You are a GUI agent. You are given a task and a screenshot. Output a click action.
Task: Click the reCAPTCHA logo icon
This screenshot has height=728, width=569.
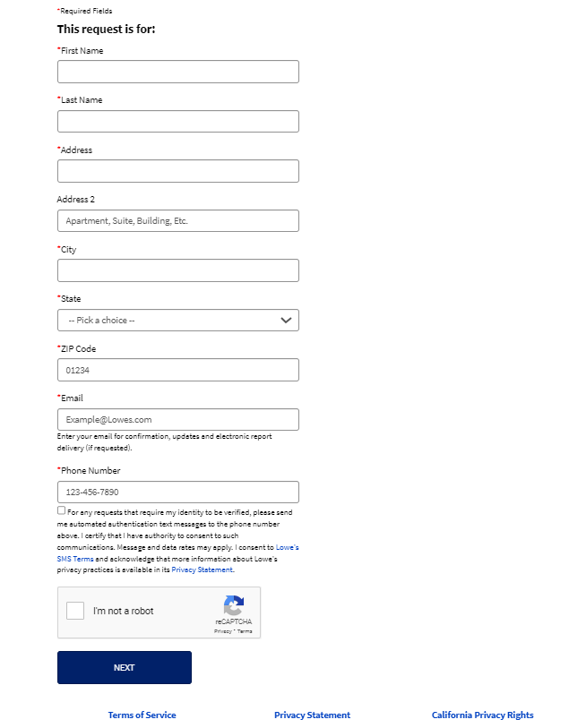pos(234,606)
